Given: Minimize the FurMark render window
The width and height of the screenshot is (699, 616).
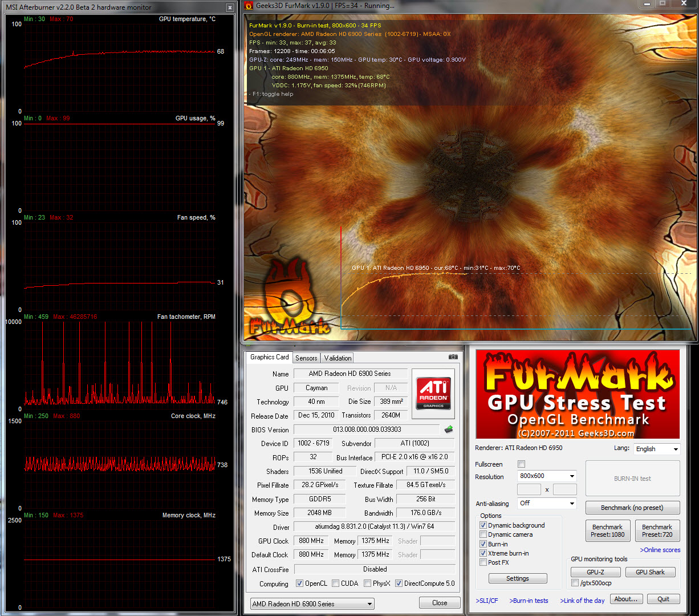Looking at the screenshot, I should point(646,5).
